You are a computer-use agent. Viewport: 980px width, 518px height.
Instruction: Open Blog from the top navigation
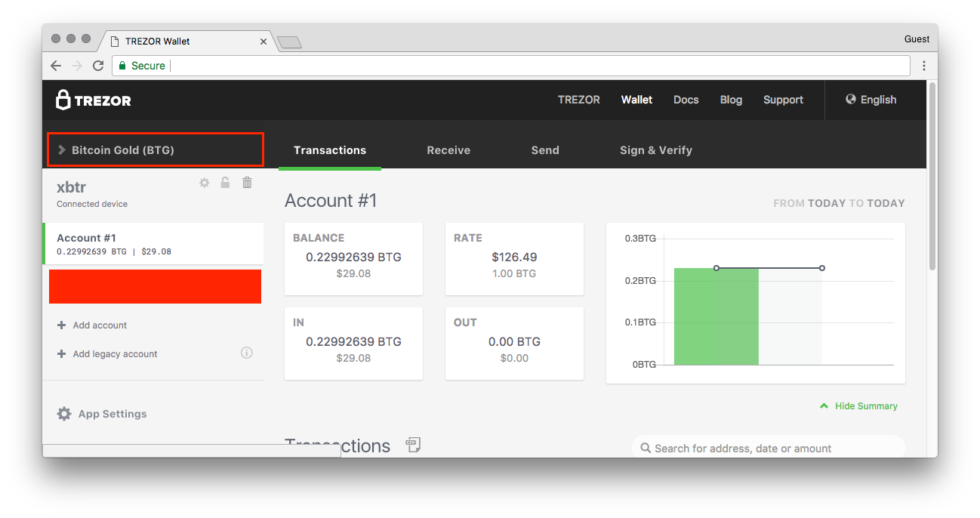pos(731,100)
